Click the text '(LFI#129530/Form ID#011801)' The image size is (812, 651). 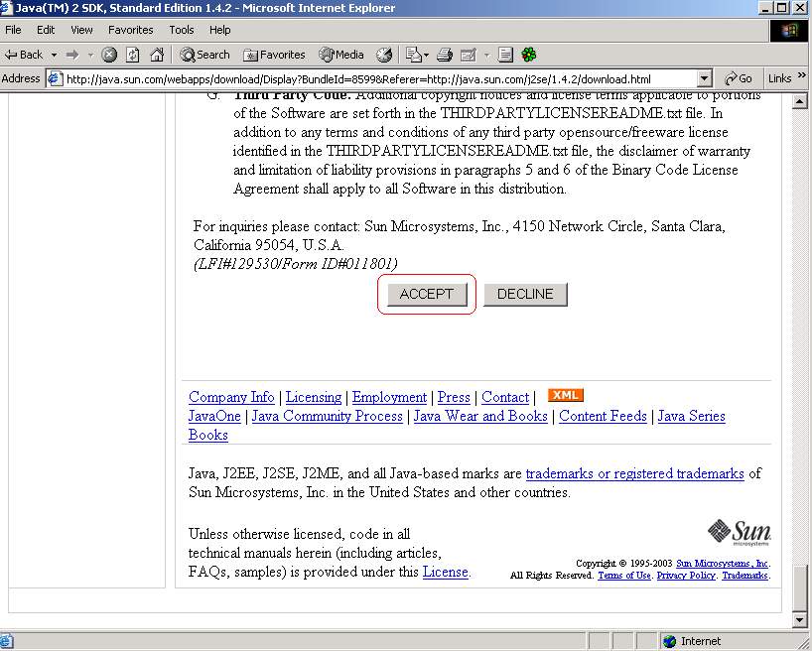(295, 264)
